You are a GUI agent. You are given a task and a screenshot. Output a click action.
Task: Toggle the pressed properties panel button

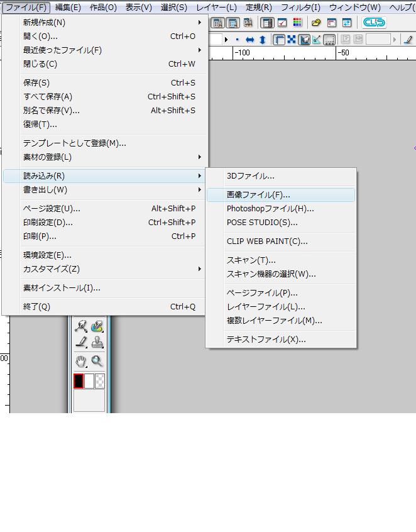[267, 23]
